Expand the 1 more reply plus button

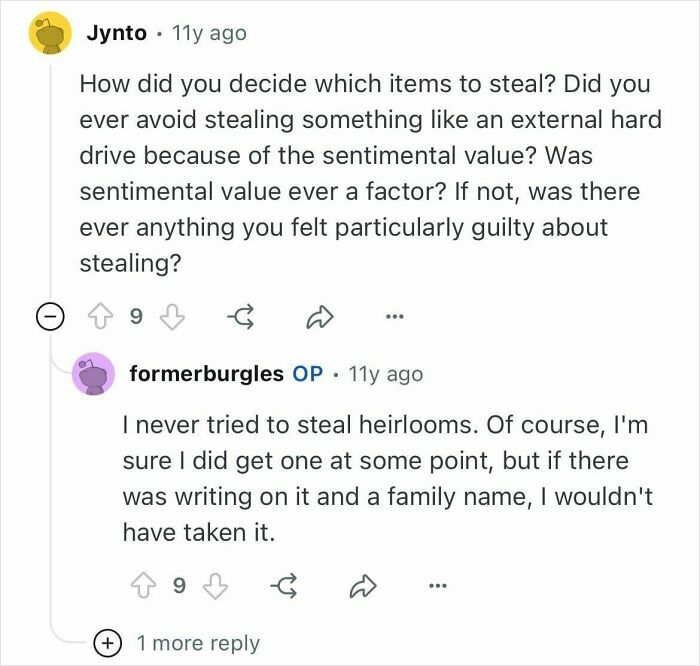click(x=108, y=643)
